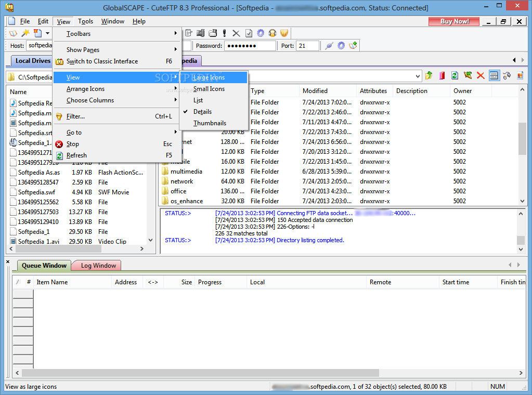Image resolution: width=532 pixels, height=395 pixels.
Task: Sort queue by Progress column header
Action: coord(220,282)
